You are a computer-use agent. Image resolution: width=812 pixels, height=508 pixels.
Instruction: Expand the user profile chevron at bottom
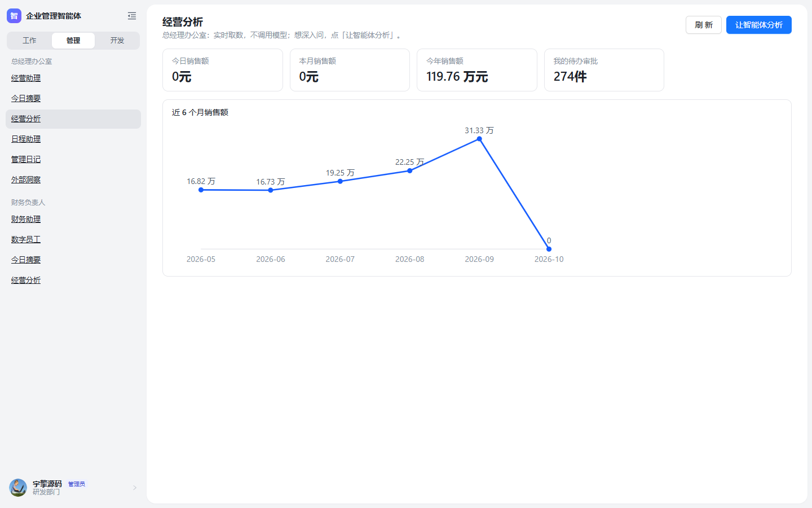tap(135, 488)
